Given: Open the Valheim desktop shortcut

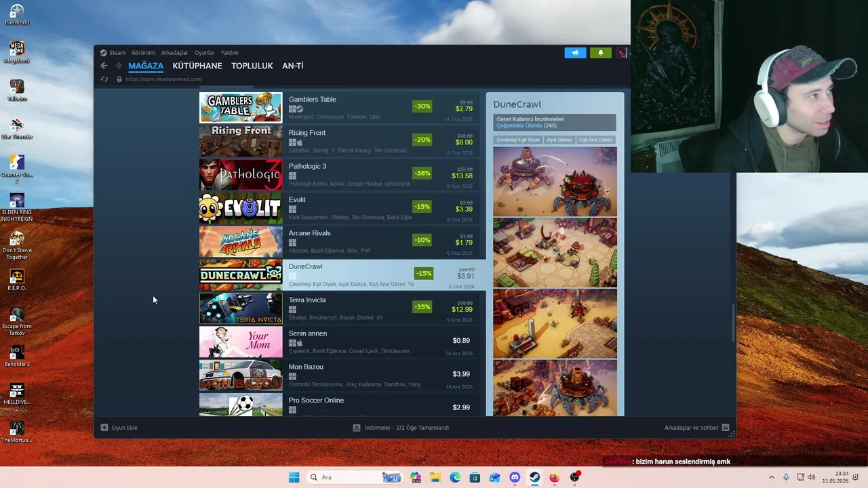Looking at the screenshot, I should pos(17,90).
